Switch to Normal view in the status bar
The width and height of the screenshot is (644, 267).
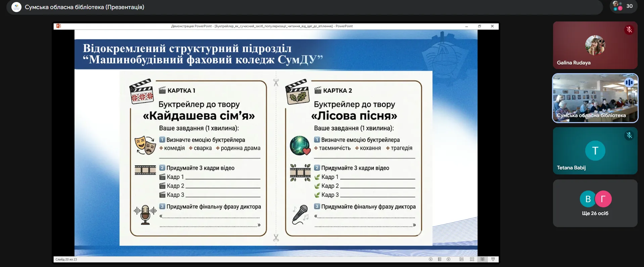point(461,259)
